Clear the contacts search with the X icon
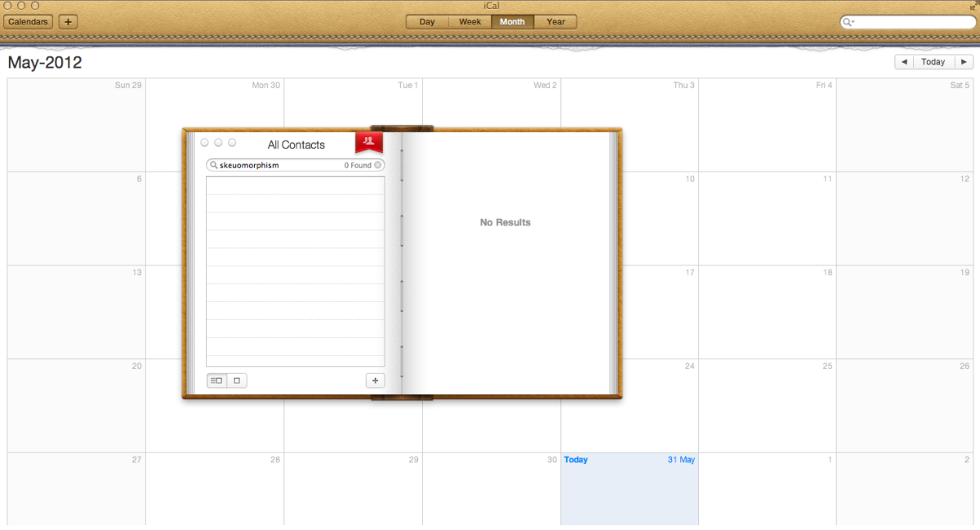Image resolution: width=980 pixels, height=530 pixels. [x=378, y=165]
